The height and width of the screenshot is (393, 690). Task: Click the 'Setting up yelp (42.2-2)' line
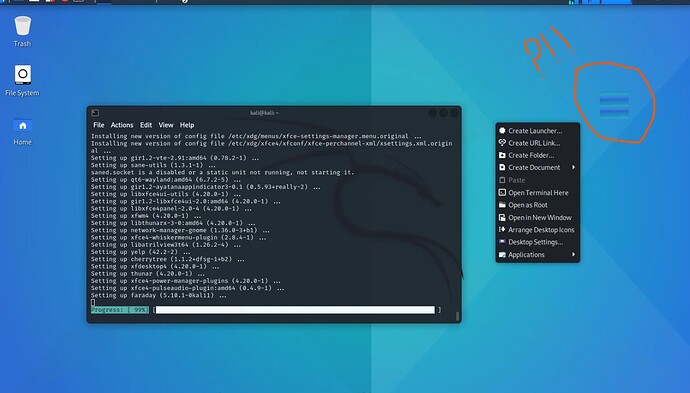(x=141, y=252)
